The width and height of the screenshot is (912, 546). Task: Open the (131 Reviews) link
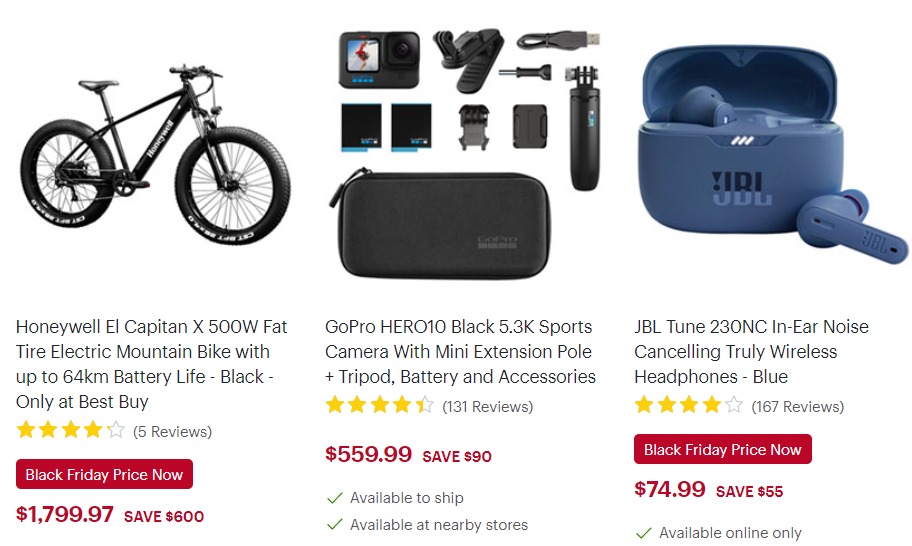(487, 406)
